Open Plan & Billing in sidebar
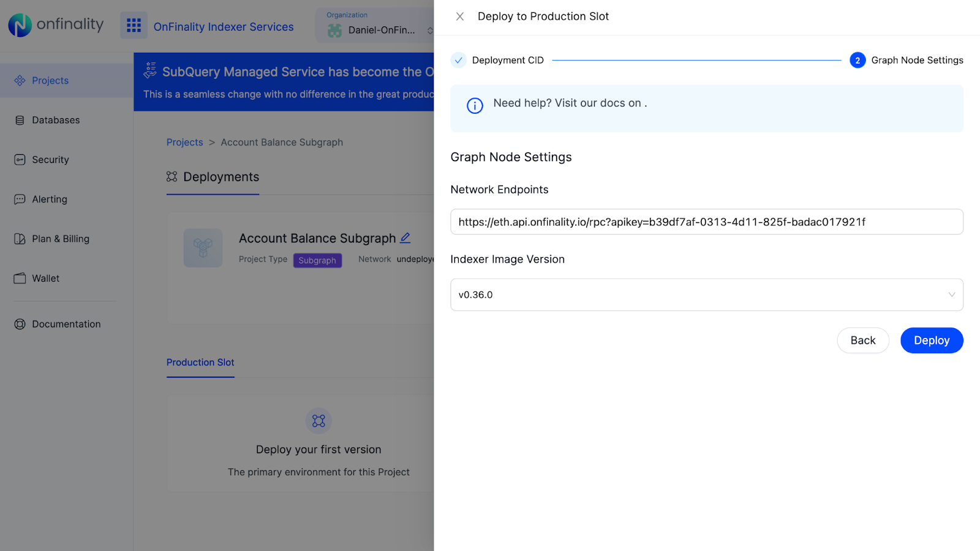 60,239
